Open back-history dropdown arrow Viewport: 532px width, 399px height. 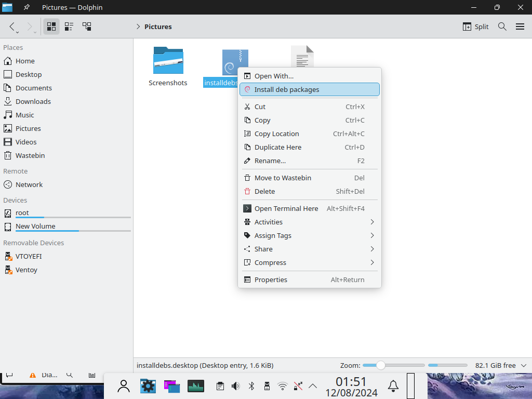(x=17, y=32)
